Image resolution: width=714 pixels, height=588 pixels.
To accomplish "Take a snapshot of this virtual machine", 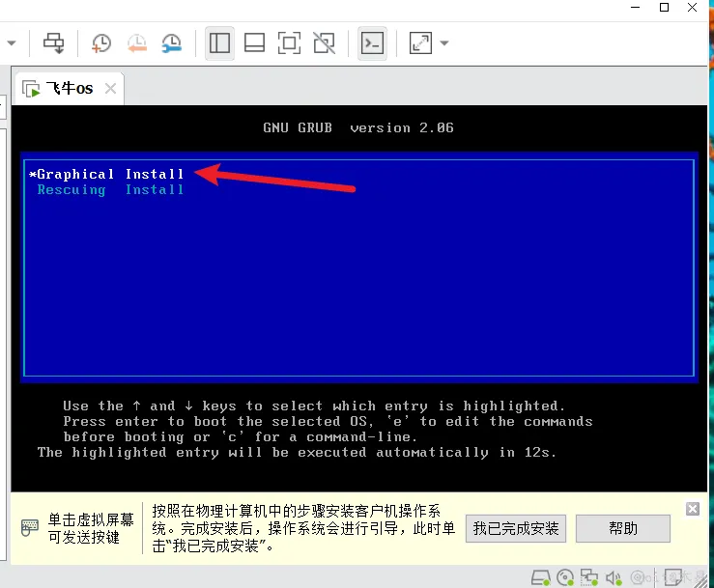I will pos(101,43).
